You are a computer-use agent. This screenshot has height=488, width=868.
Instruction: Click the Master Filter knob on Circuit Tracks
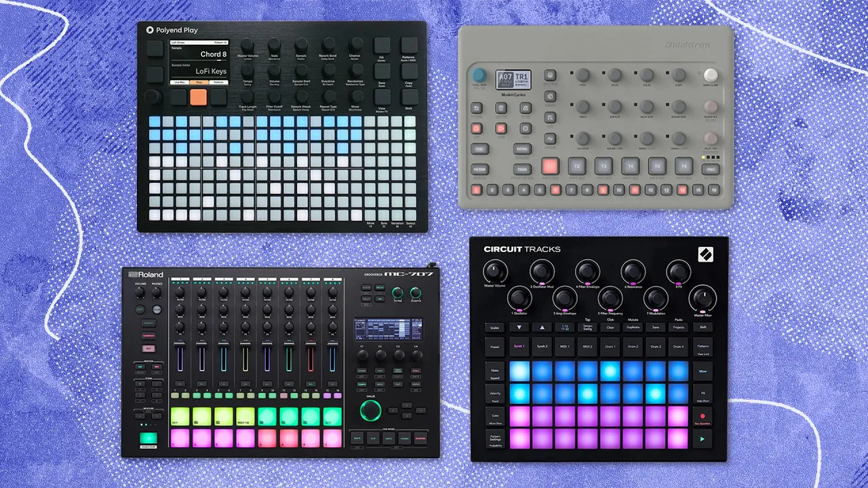(x=702, y=298)
